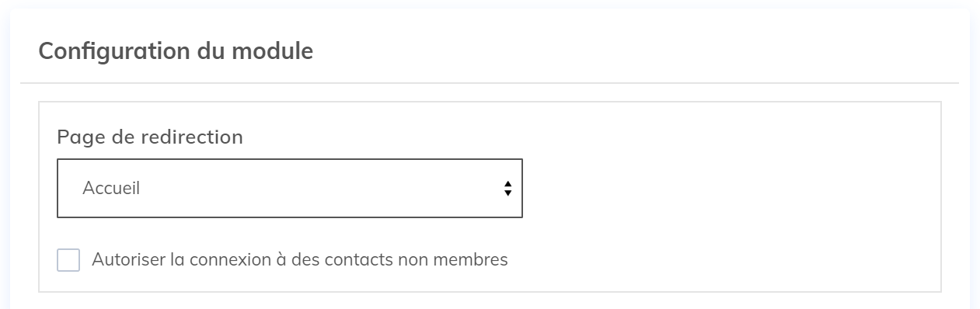Click the up arrow of select stepper icon
The image size is (980, 309).
[x=507, y=184]
